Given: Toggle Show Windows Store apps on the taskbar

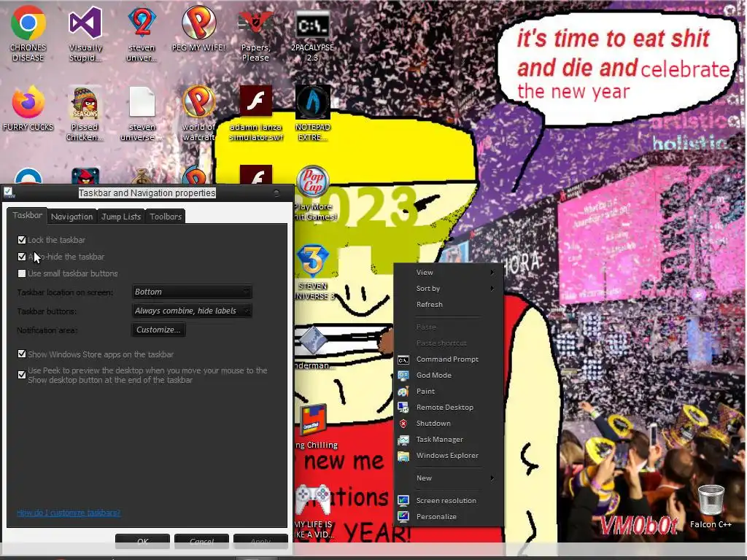Looking at the screenshot, I should click(22, 354).
